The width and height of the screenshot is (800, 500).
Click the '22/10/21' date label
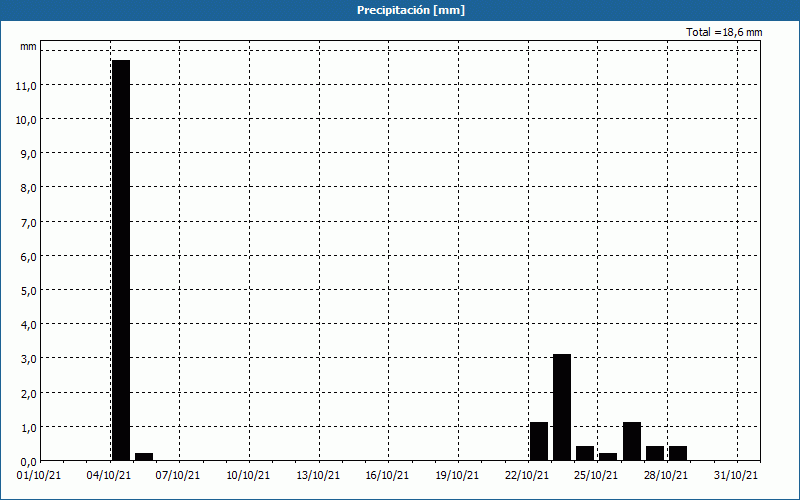tap(527, 476)
